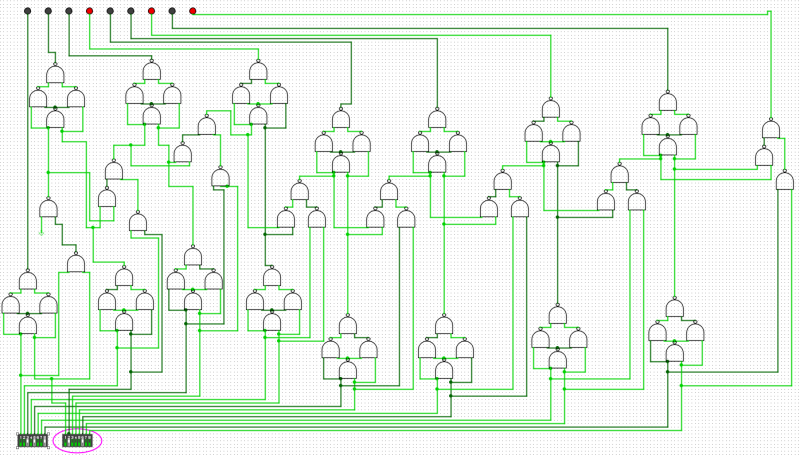Select the topmost gate in far-right column

coord(770,130)
